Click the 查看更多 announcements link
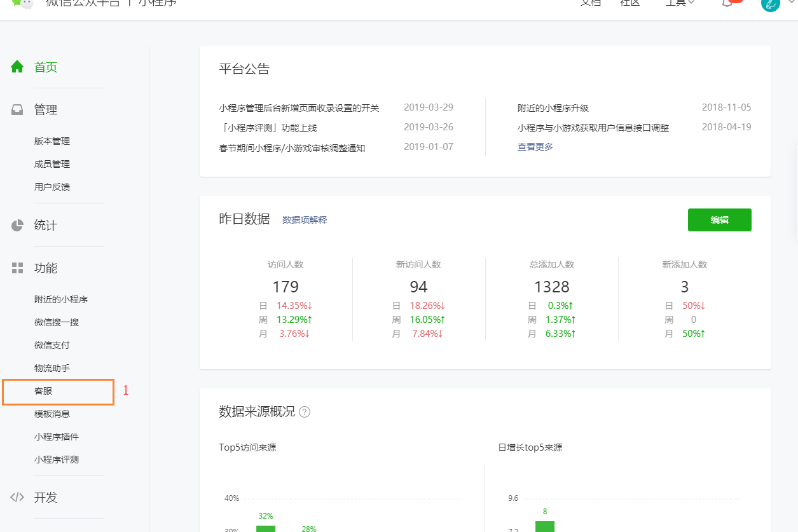Screen dimensions: 798x532 (535, 147)
